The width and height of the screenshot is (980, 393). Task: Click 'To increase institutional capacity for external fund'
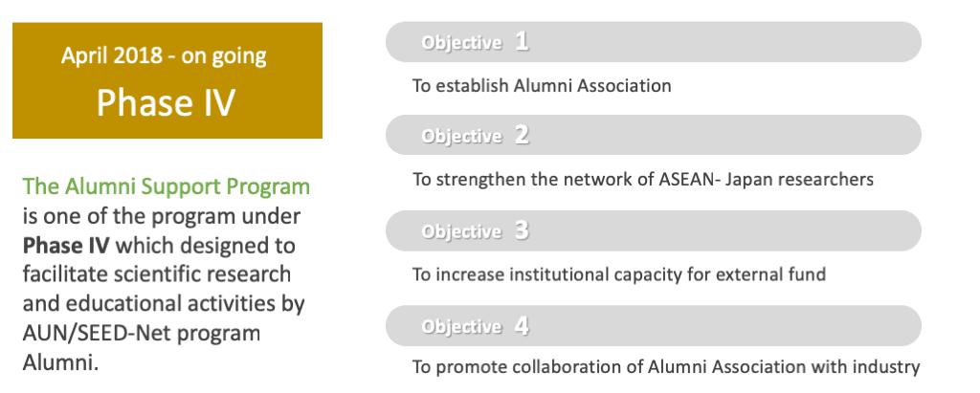pyautogui.click(x=619, y=273)
